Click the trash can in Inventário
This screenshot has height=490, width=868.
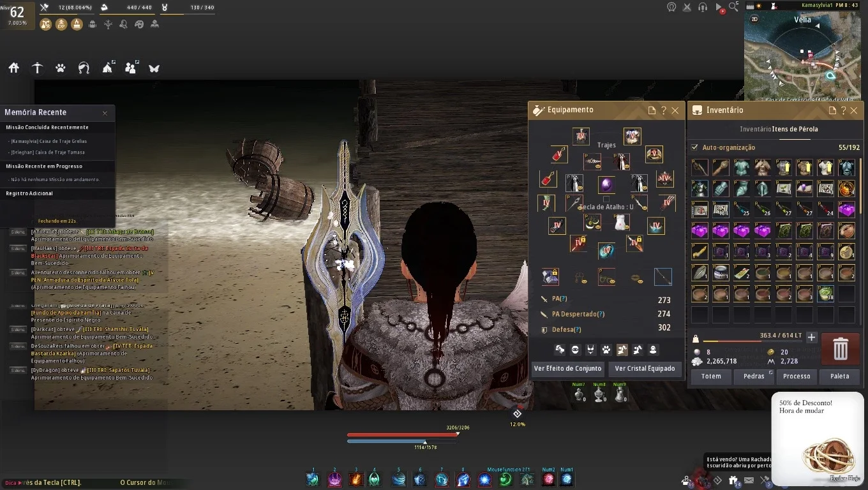(x=841, y=349)
